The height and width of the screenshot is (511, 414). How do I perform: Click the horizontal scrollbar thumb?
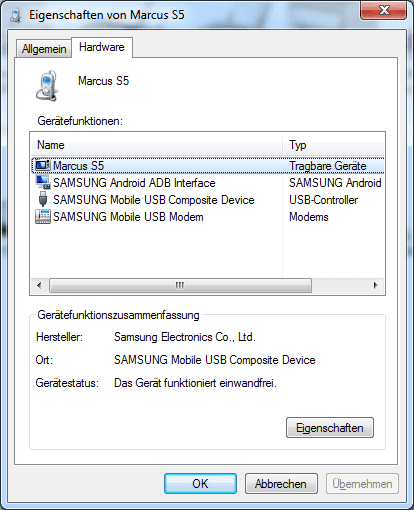[180, 285]
